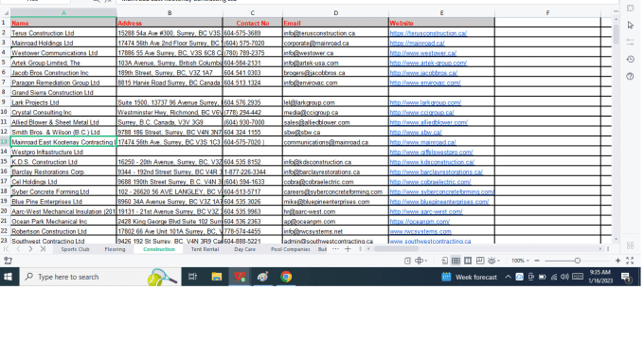Select the Construction sheet tab
Image resolution: width=644 pixels, height=362 pixels.
[x=159, y=249]
